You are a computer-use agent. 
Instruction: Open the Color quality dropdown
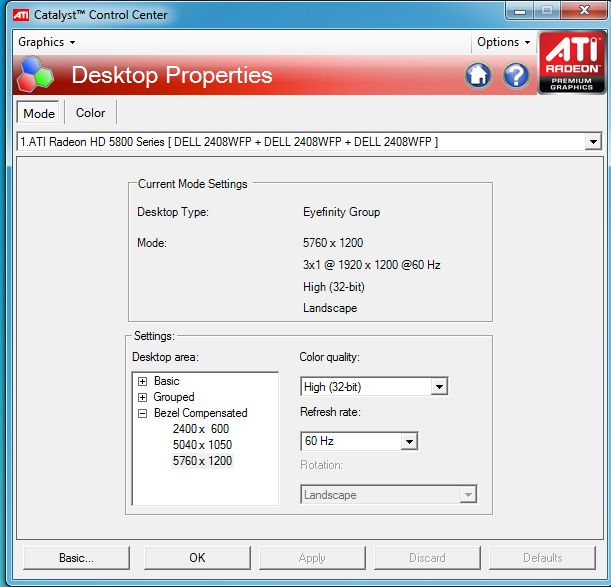click(439, 387)
